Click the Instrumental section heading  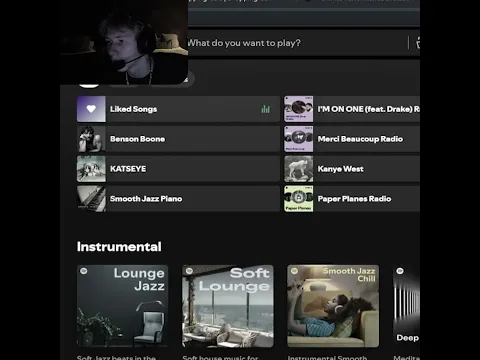tap(119, 247)
